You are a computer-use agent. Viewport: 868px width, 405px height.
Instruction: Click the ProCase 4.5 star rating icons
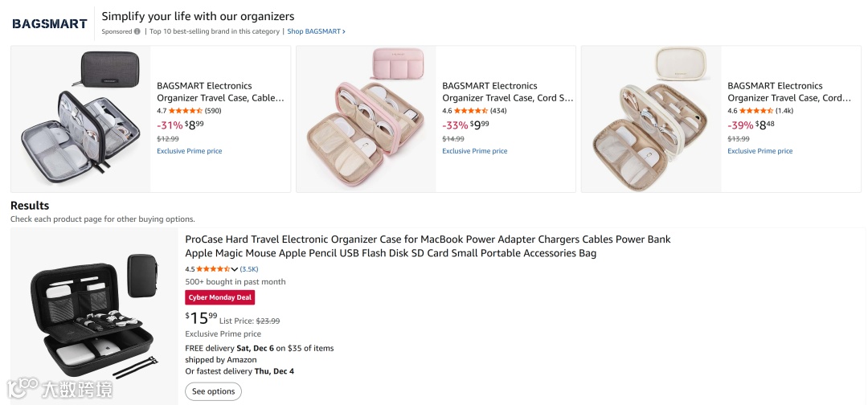click(x=213, y=269)
